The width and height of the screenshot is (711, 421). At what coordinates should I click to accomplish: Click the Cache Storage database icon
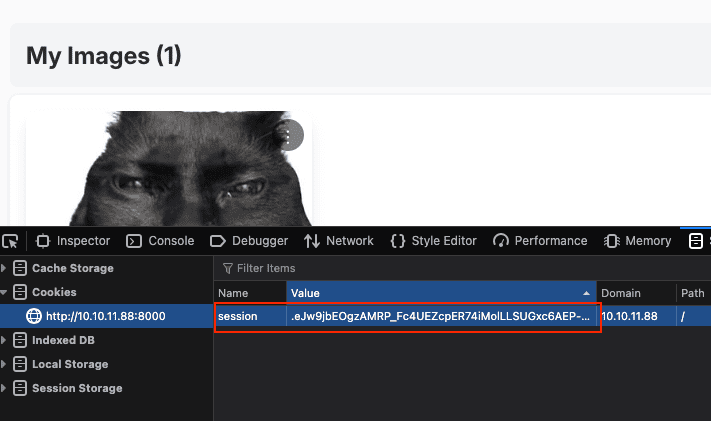tap(20, 268)
